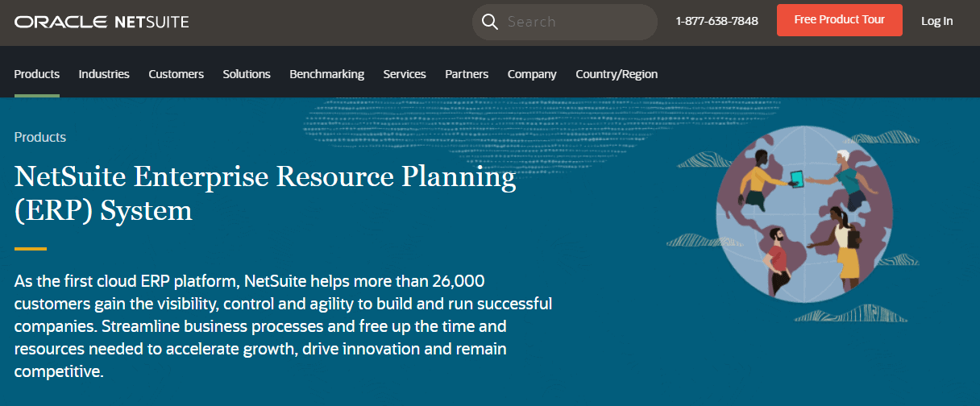Image resolution: width=980 pixels, height=406 pixels.
Task: Call the 1-877-638-7848 phone link
Action: pyautogui.click(x=716, y=21)
